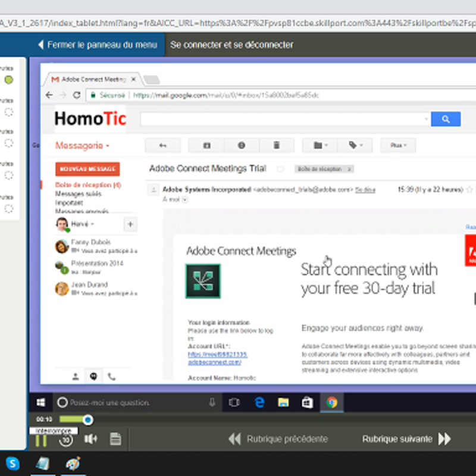
Task: Click NOUVEAU MESSAGE to compose
Action: click(87, 169)
